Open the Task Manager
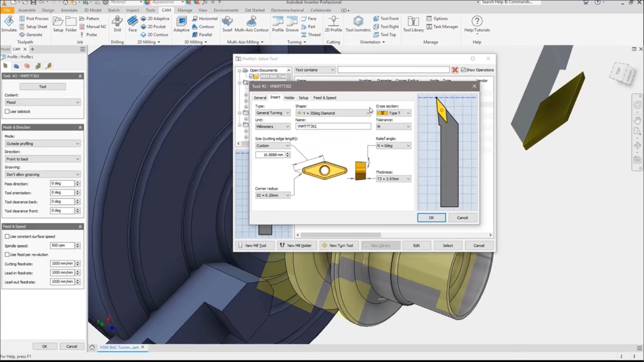644x362 pixels. 443,26
